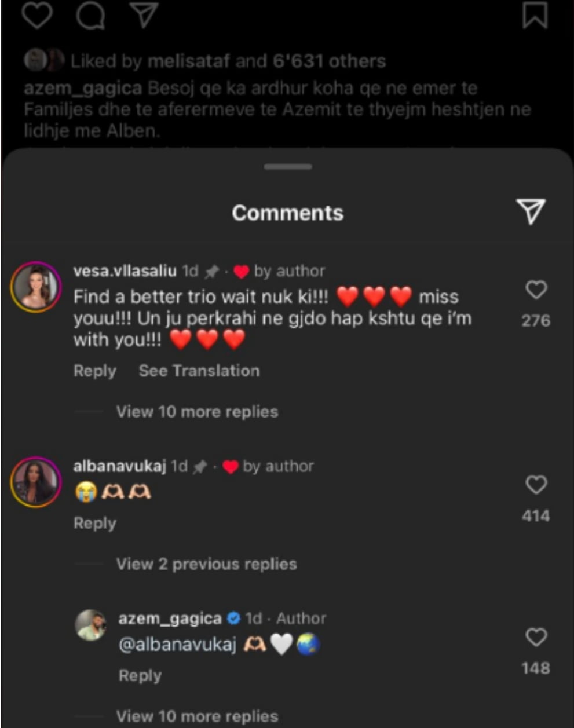574x728 pixels.
Task: Tap the comments sheet drag handle
Action: [288, 167]
